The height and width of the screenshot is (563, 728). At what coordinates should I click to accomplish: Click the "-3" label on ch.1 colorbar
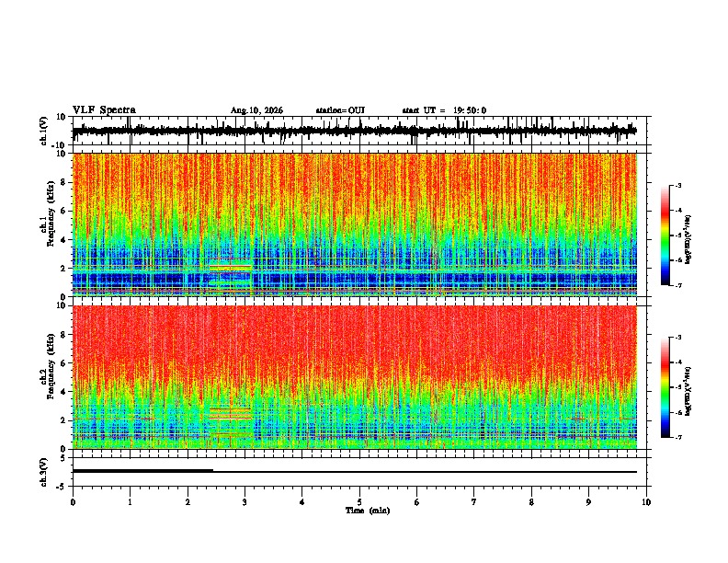click(x=677, y=185)
